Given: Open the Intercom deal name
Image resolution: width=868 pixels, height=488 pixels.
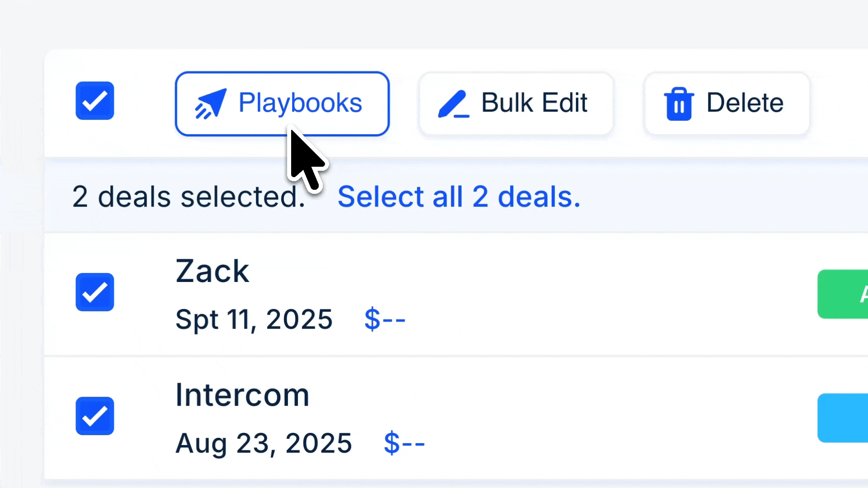Looking at the screenshot, I should (x=242, y=395).
